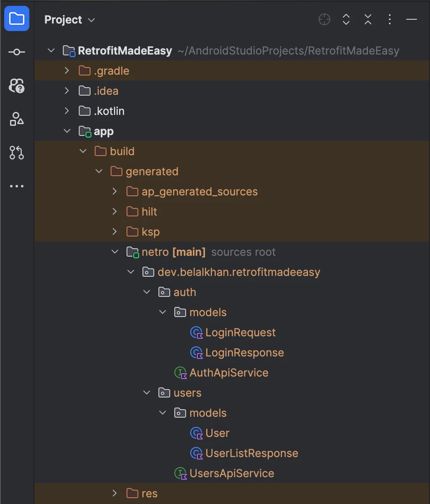The width and height of the screenshot is (430, 504).
Task: Open the Commit tool window
Action: click(17, 52)
